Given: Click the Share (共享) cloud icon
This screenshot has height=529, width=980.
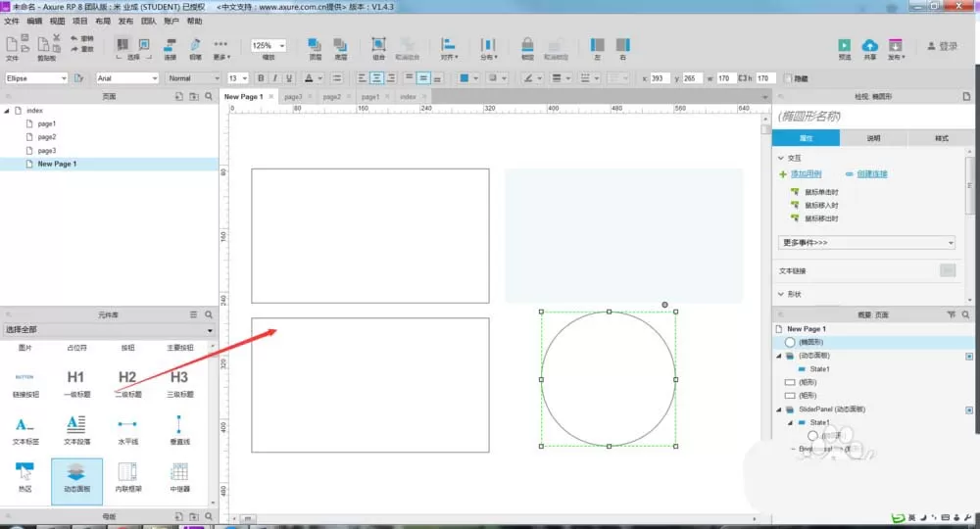Looking at the screenshot, I should [870, 45].
